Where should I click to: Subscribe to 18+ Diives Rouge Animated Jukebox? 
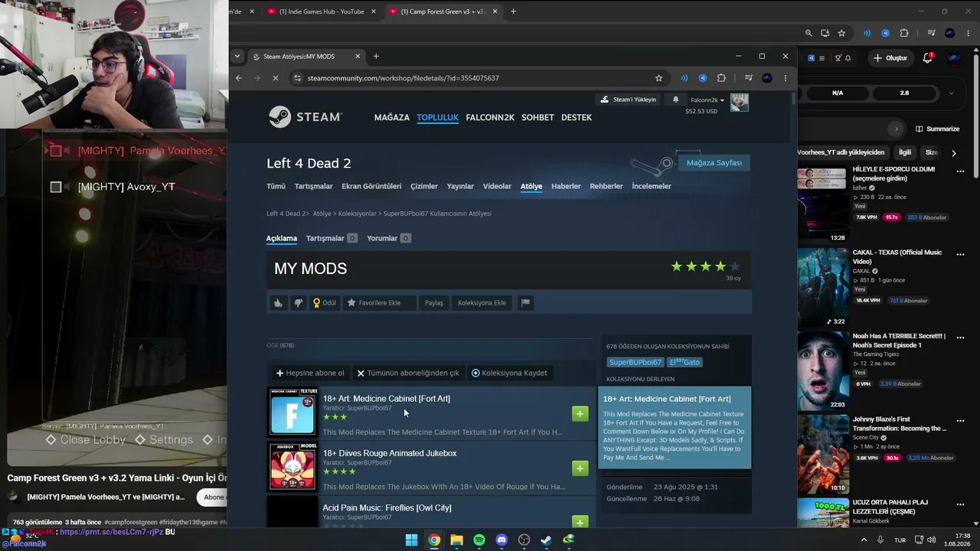click(x=580, y=468)
